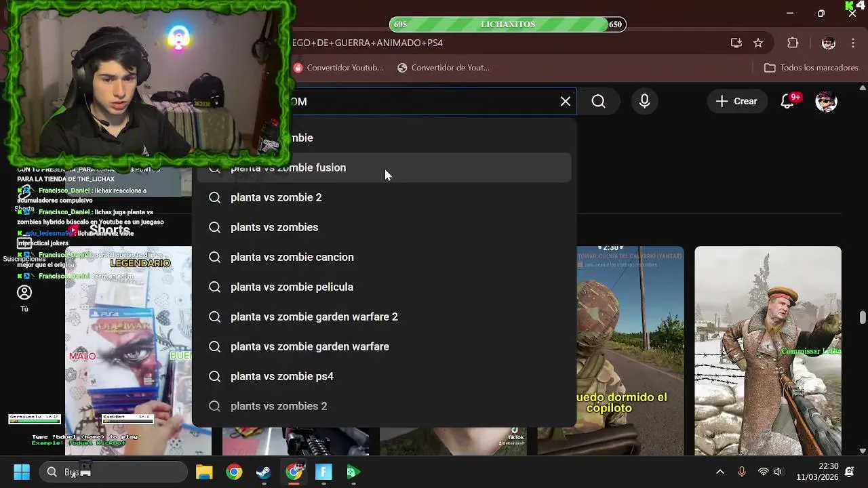Restore down the Chrome window
This screenshot has height=488, width=868.
pyautogui.click(x=821, y=14)
